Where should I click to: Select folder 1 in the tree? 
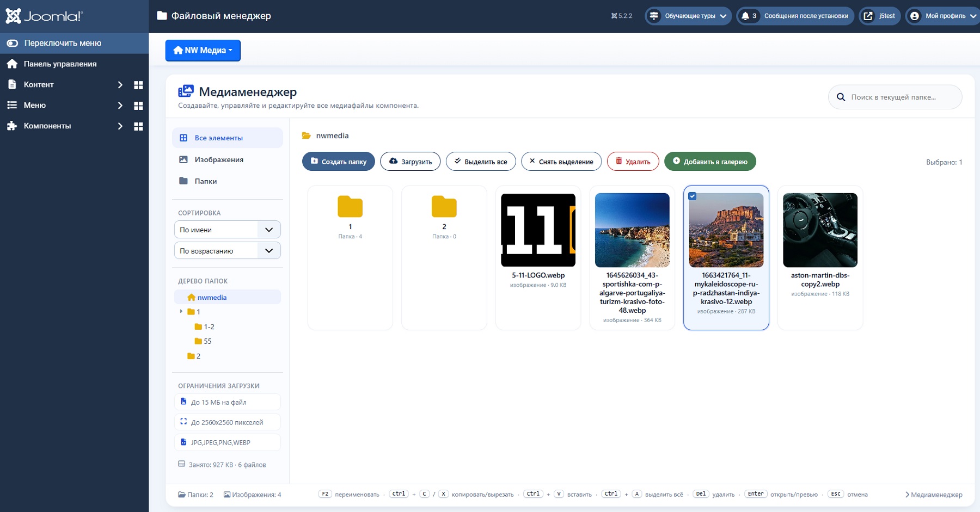(x=194, y=312)
